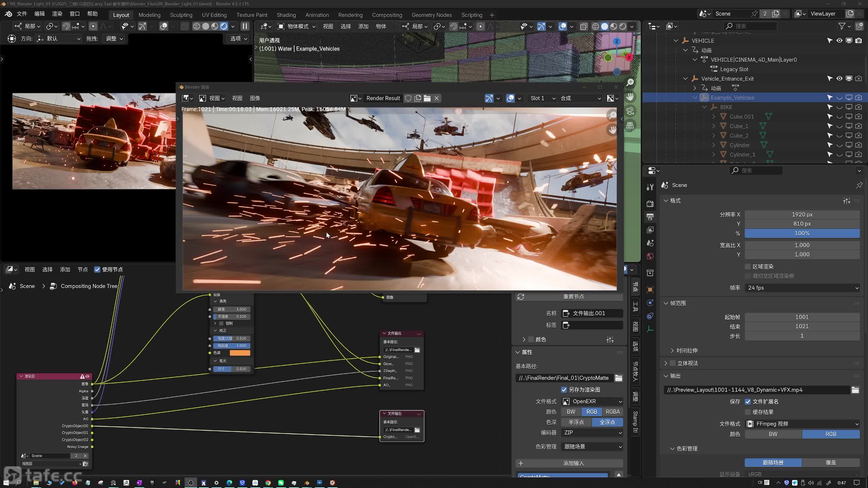The image size is (868, 488).
Task: Unlink Render Result image with X icon
Action: [437, 98]
